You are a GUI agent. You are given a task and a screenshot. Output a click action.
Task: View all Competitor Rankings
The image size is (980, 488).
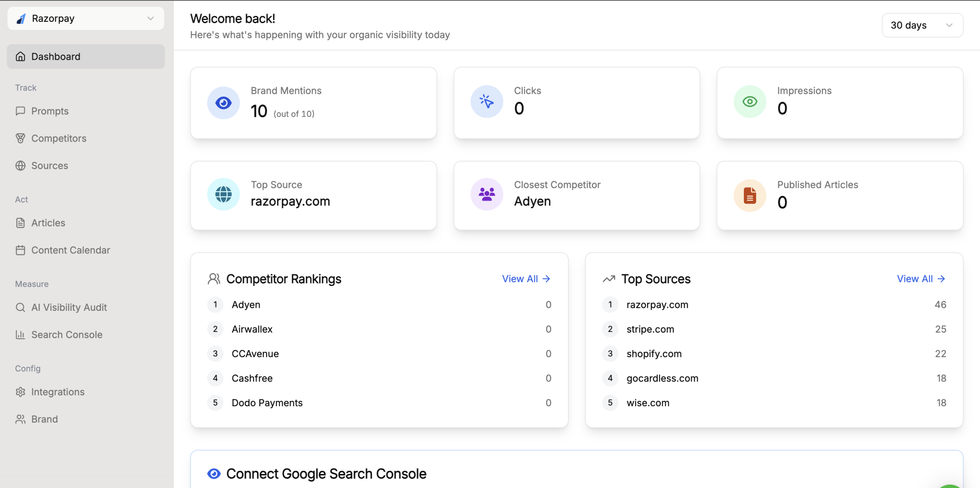[526, 279]
